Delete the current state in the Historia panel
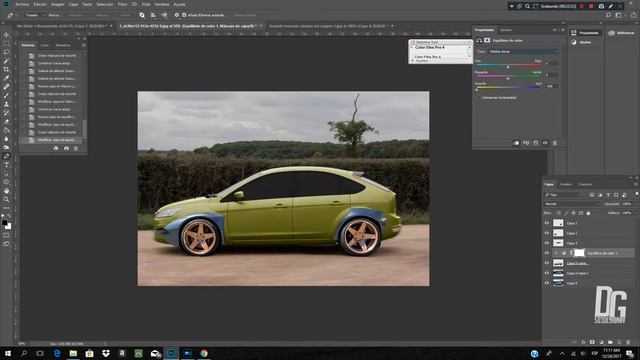This screenshot has width=640, height=360. coord(76,148)
